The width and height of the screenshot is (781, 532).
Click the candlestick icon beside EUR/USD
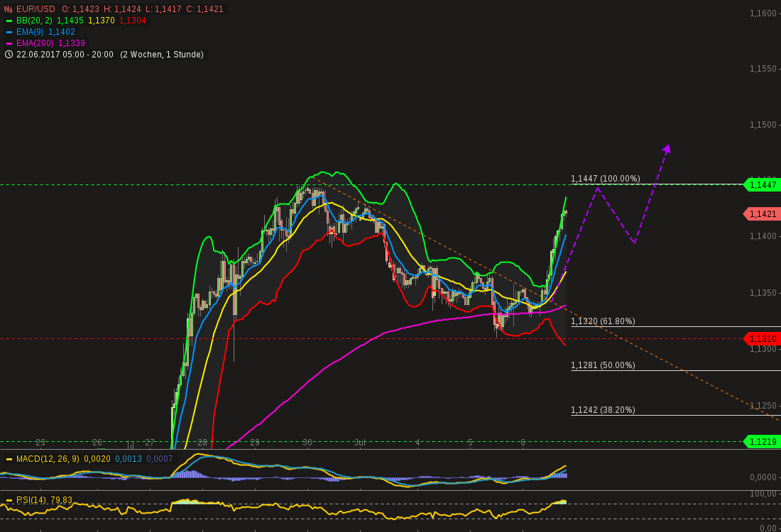[8, 9]
